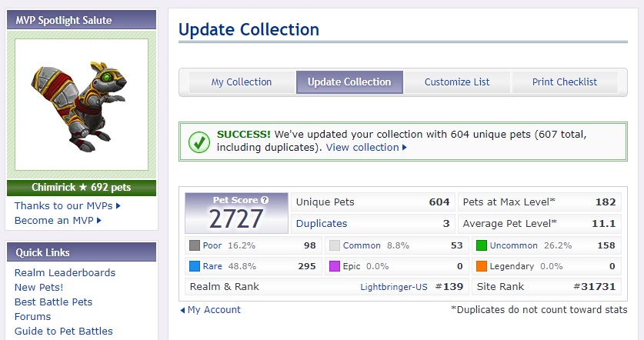This screenshot has height=340, width=644.
Task: Click the purple Epic quality swatch
Action: tap(335, 267)
